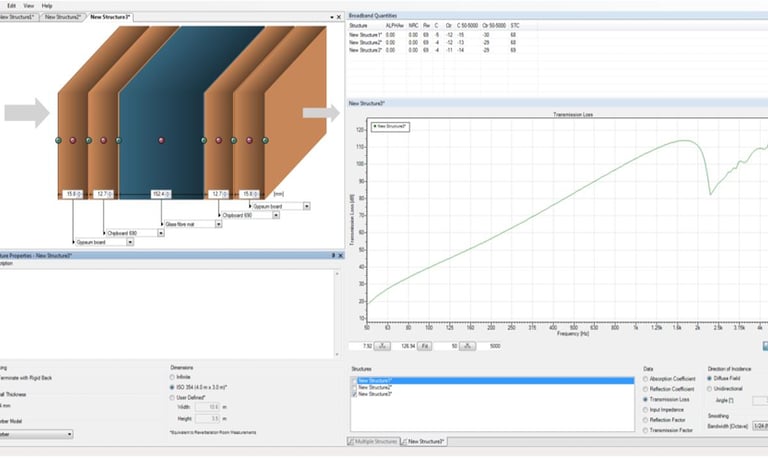Select Absorption Coefficient data option
Viewport: 768px width, 458px height.
click(x=646, y=379)
